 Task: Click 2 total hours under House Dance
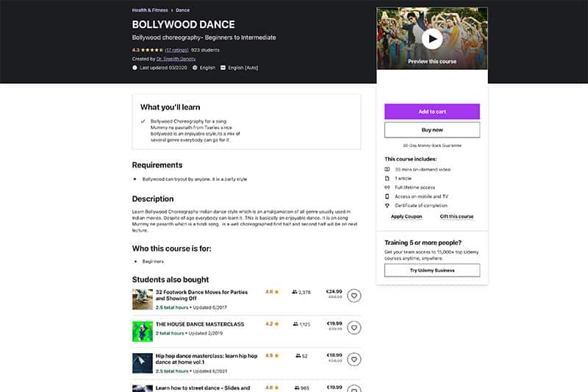point(170,333)
